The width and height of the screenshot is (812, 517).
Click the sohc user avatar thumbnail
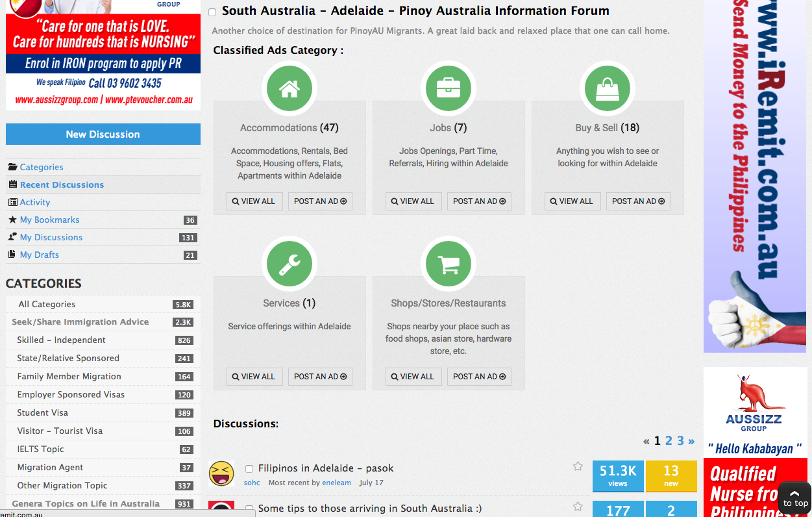click(x=221, y=474)
